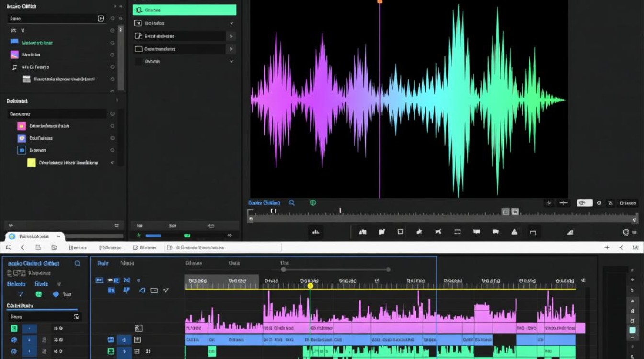644x359 pixels.
Task: Click the search icon in the lower-left audio panel
Action: click(78, 264)
